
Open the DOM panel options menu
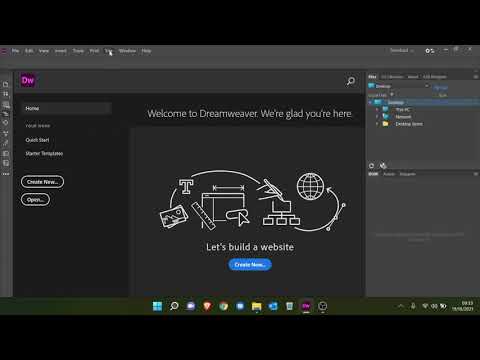click(476, 174)
